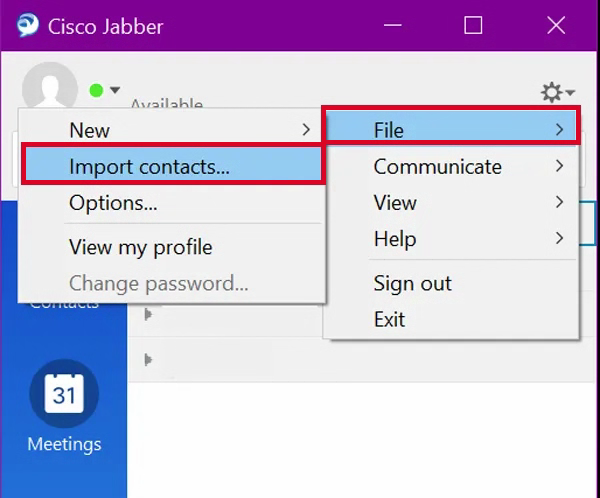This screenshot has height=498, width=600.
Task: Click the Cisco Jabber logo icon
Action: 28,25
